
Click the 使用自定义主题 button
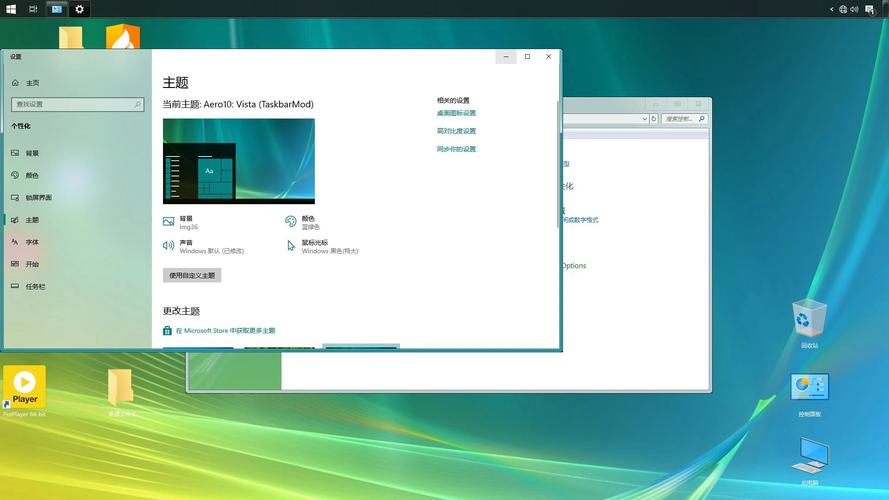[192, 276]
